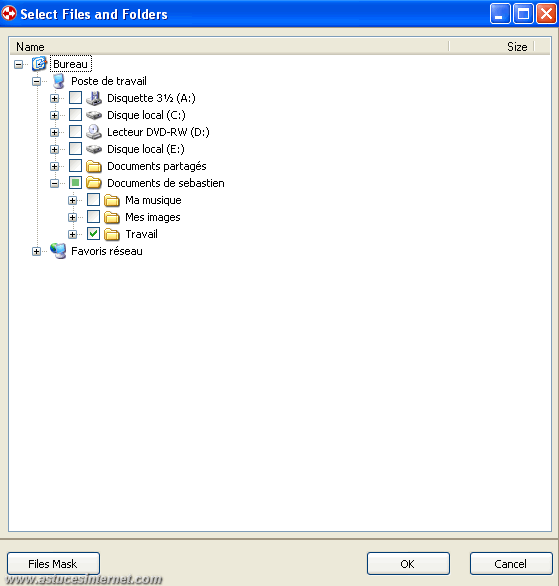The height and width of the screenshot is (586, 559).
Task: Confirm selection with the OK button
Action: (408, 564)
